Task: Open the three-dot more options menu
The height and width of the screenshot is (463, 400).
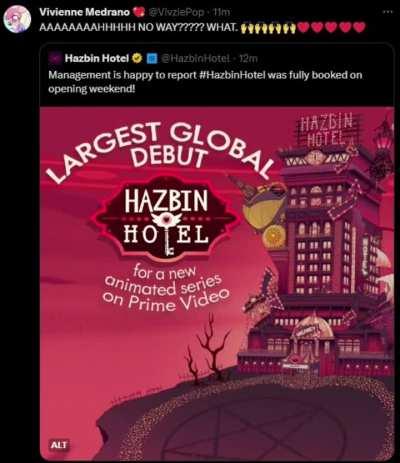Action: click(x=388, y=12)
